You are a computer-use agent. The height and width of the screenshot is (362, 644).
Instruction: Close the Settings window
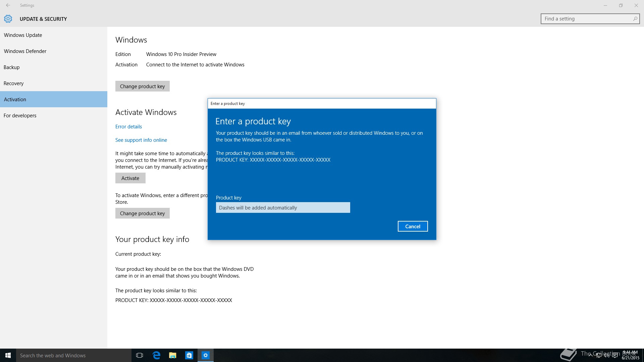coord(636,5)
